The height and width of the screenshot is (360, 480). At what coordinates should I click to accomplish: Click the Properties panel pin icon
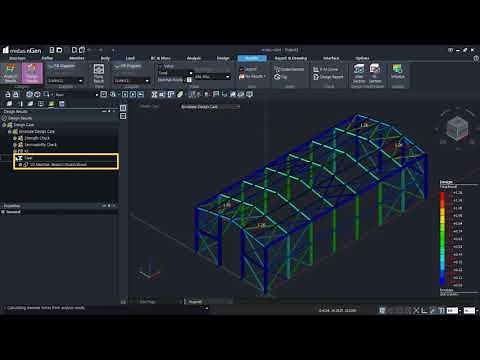[x=109, y=206]
